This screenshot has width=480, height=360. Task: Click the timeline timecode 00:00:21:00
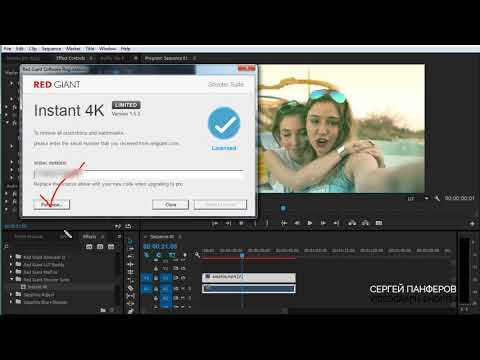[x=160, y=246]
